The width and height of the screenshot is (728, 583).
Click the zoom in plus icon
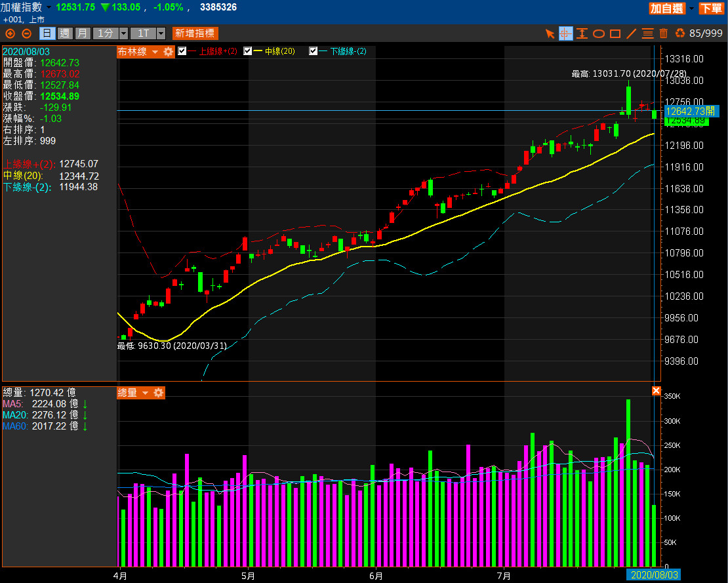click(x=10, y=33)
